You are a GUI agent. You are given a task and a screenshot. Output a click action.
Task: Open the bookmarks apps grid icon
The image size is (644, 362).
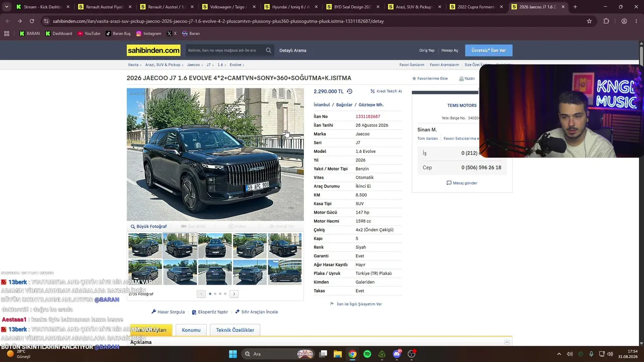click(7, 34)
